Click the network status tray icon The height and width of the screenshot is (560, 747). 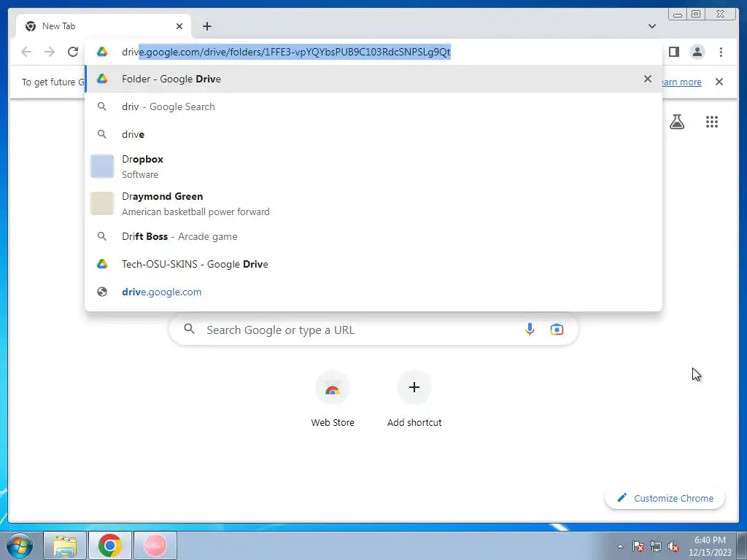[656, 546]
